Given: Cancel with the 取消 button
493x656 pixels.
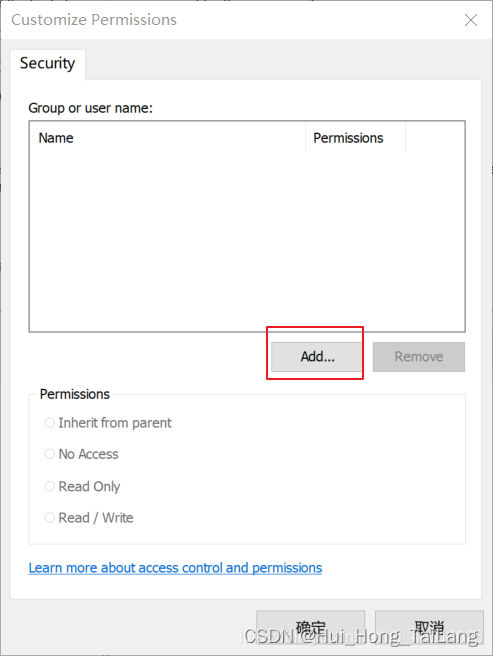Looking at the screenshot, I should pos(429,629).
